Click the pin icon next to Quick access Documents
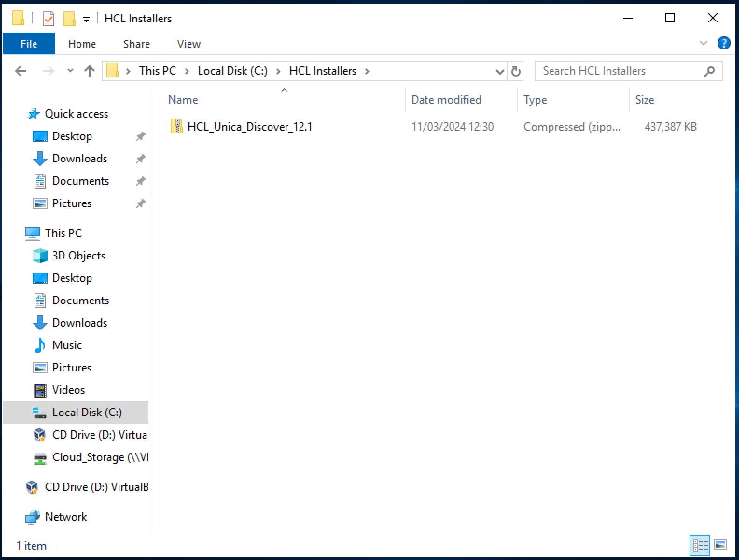Image resolution: width=739 pixels, height=560 pixels. click(140, 182)
